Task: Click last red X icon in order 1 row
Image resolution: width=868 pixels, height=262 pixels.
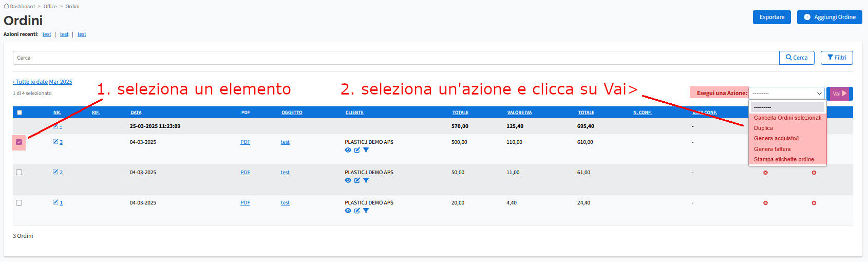Action: click(x=814, y=203)
